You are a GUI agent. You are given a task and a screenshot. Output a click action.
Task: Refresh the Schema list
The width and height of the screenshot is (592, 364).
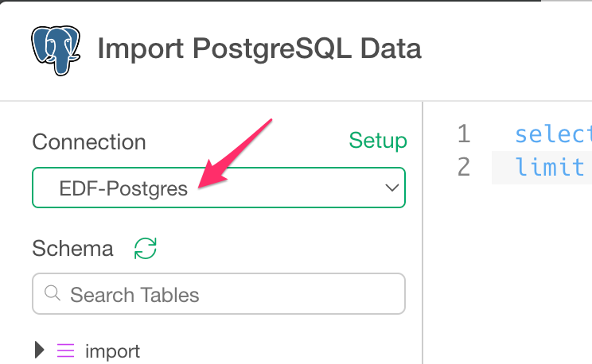point(146,248)
